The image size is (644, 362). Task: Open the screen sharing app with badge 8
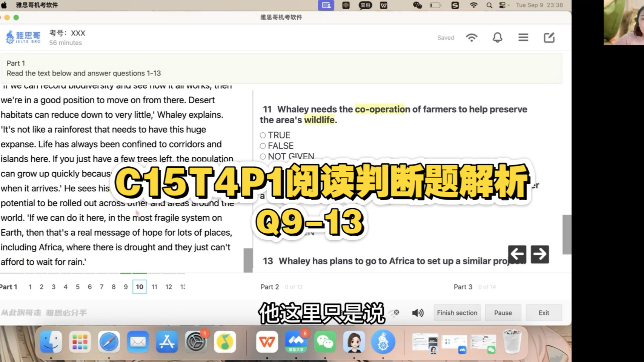point(296,342)
